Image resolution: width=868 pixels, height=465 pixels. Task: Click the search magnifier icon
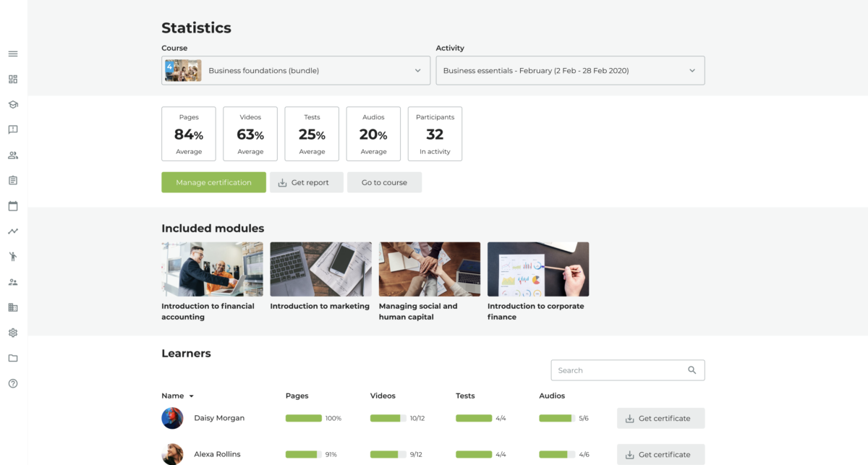(x=692, y=370)
